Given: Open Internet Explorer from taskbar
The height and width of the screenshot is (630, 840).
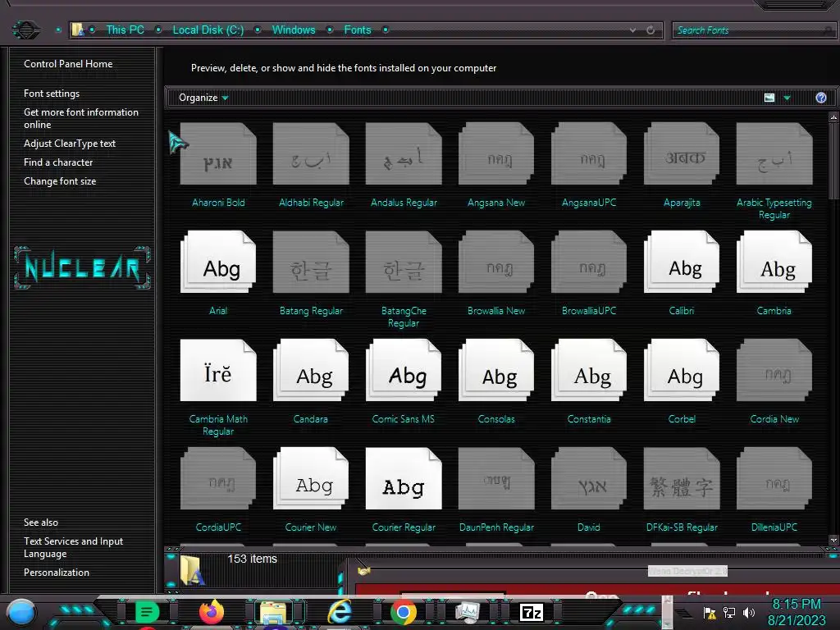Looking at the screenshot, I should (340, 611).
